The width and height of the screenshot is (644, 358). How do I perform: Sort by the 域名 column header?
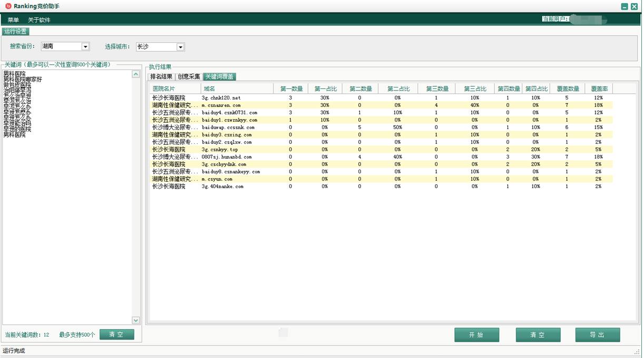click(x=237, y=88)
